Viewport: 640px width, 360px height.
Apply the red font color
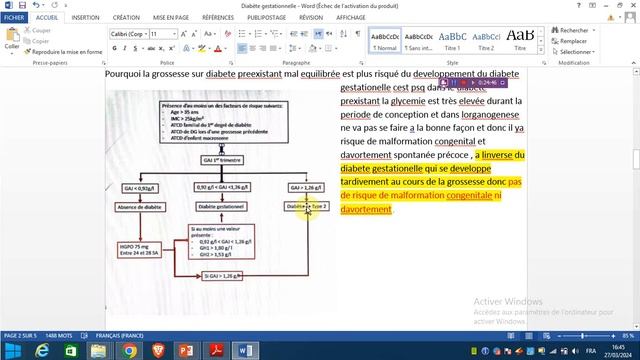coord(218,49)
